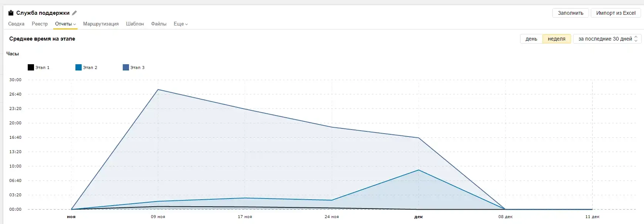Click the pencil edit icon beside Служба поддержки
Viewport: 644px width, 224px height.
tap(74, 13)
